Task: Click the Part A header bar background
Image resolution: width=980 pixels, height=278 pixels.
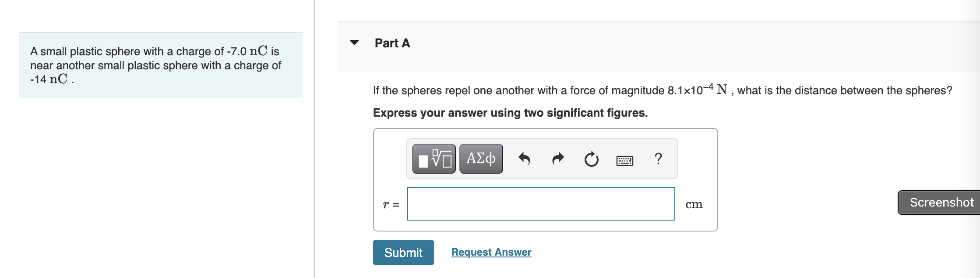Action: tap(657, 47)
